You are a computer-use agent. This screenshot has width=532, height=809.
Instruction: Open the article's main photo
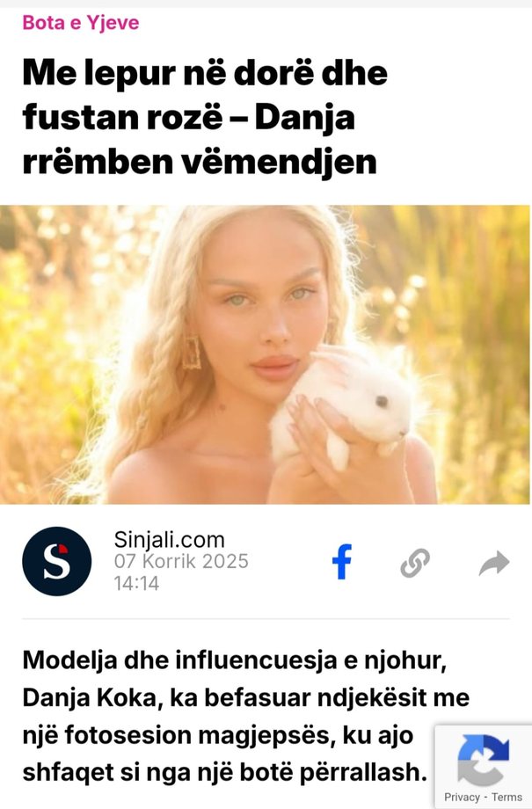coord(265,354)
